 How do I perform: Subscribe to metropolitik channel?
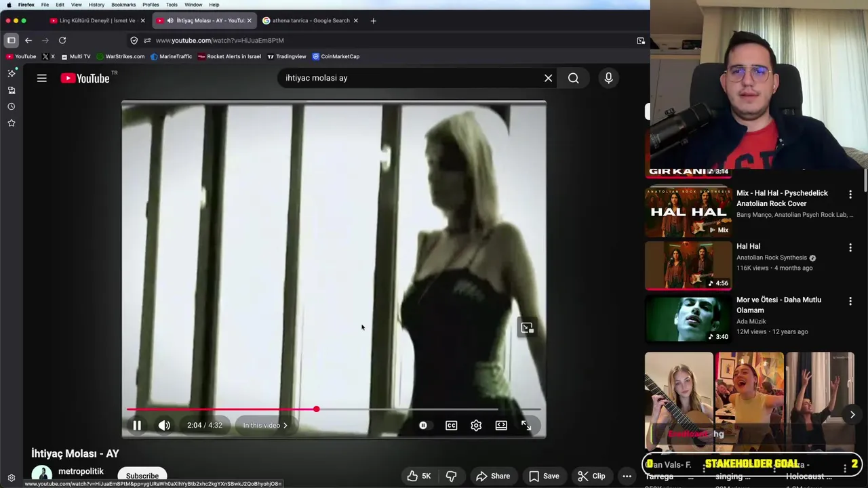click(142, 476)
